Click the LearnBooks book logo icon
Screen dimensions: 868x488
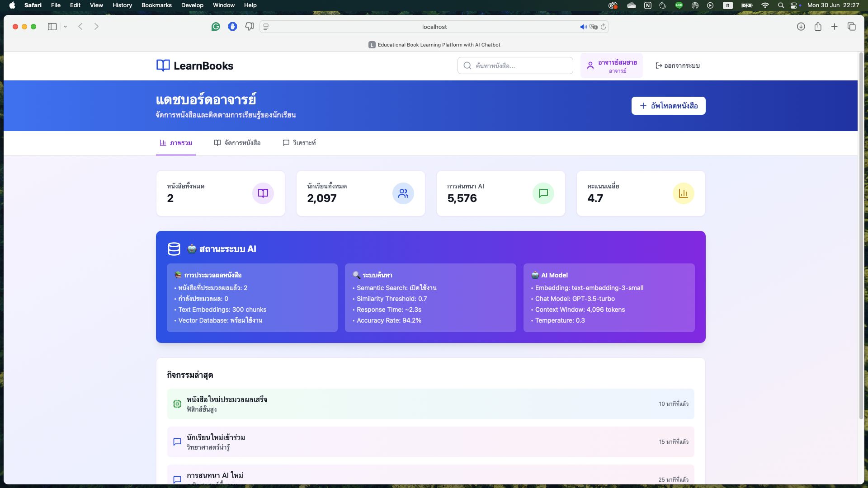pyautogui.click(x=163, y=66)
